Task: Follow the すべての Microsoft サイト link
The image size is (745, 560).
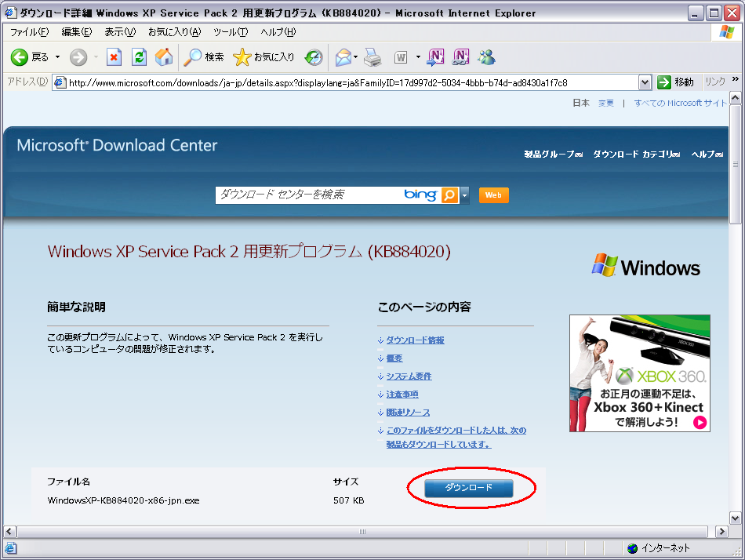Action: pyautogui.click(x=681, y=104)
